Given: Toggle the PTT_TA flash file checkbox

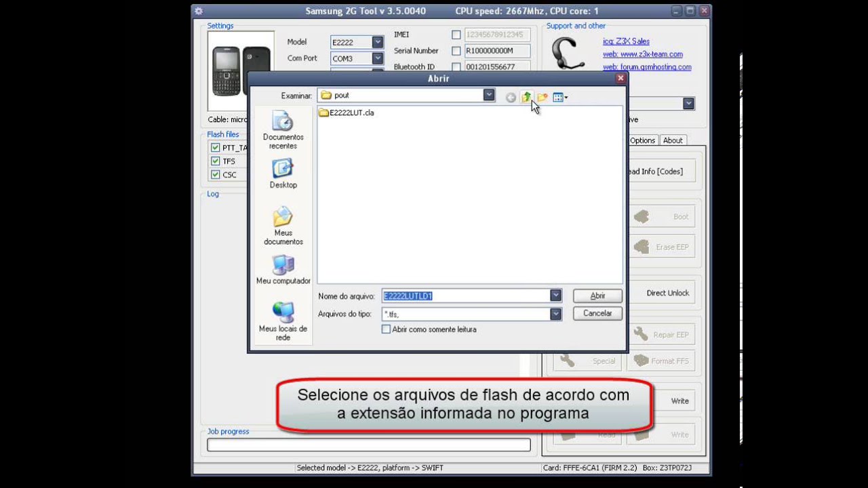Looking at the screenshot, I should [215, 147].
